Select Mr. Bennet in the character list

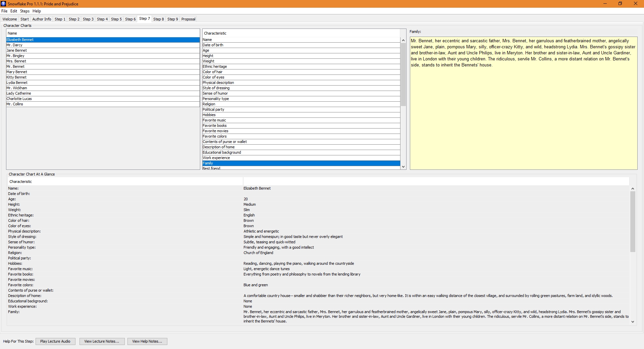[103, 66]
